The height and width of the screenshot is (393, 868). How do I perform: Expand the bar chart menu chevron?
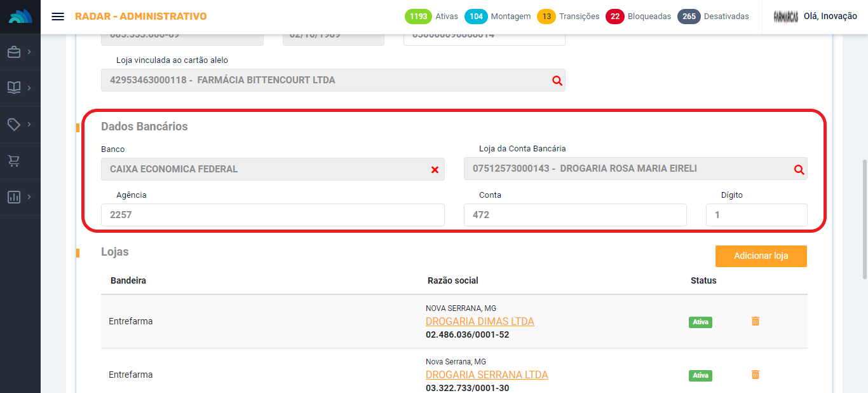pos(29,197)
